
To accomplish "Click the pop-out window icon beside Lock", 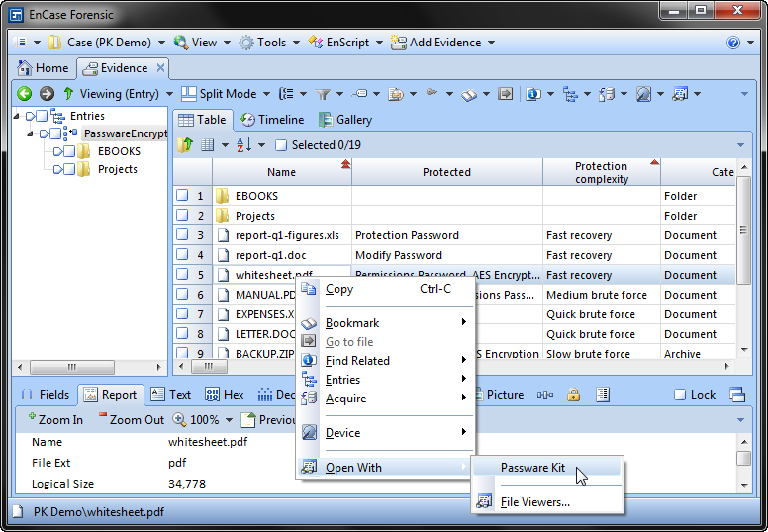I will pyautogui.click(x=737, y=395).
